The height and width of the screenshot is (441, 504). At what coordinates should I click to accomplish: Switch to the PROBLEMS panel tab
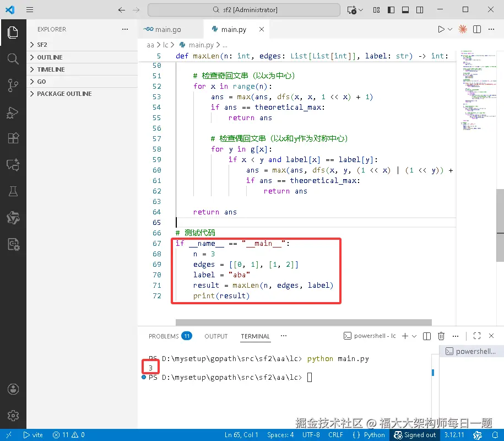pyautogui.click(x=170, y=336)
